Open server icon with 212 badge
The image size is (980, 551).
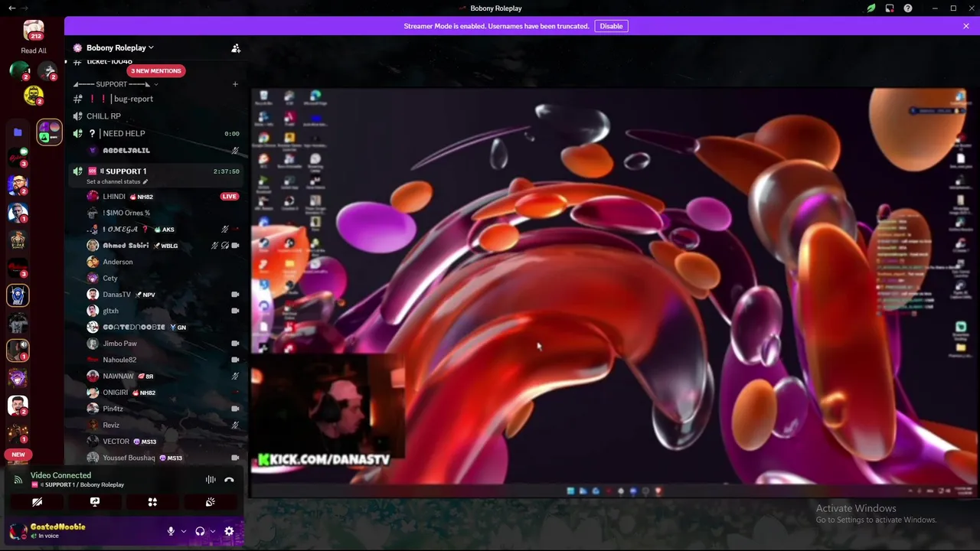34,30
